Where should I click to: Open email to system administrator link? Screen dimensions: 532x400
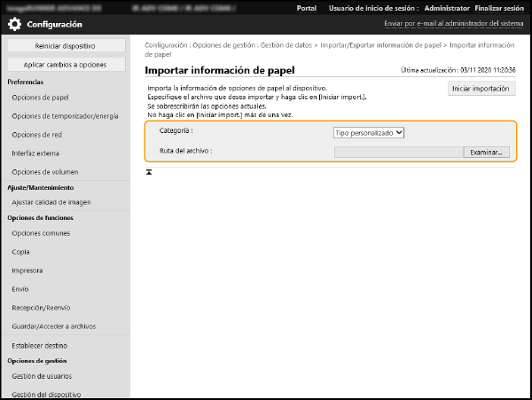tap(453, 24)
